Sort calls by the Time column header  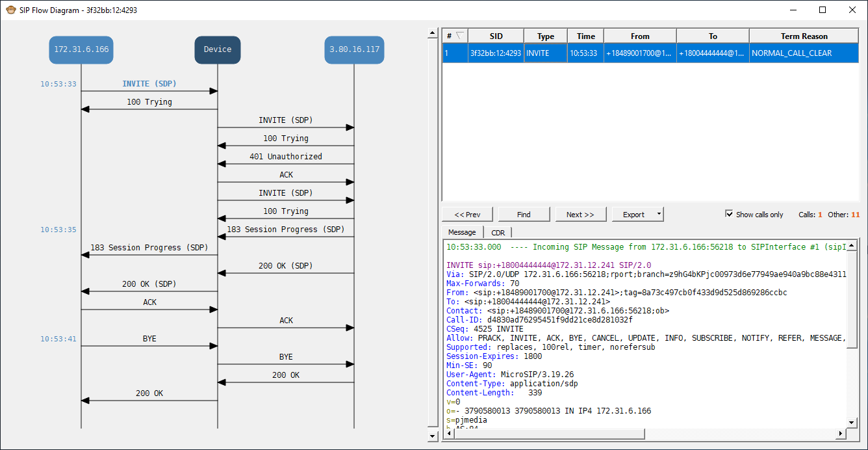coord(585,36)
